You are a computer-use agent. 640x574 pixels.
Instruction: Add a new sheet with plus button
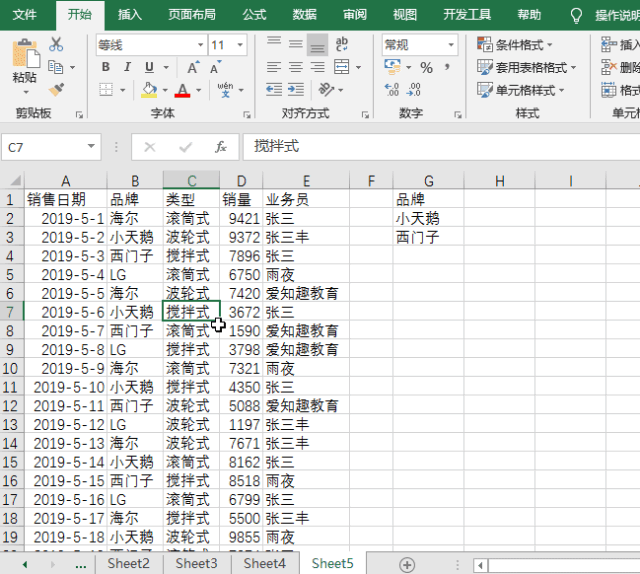pos(407,565)
